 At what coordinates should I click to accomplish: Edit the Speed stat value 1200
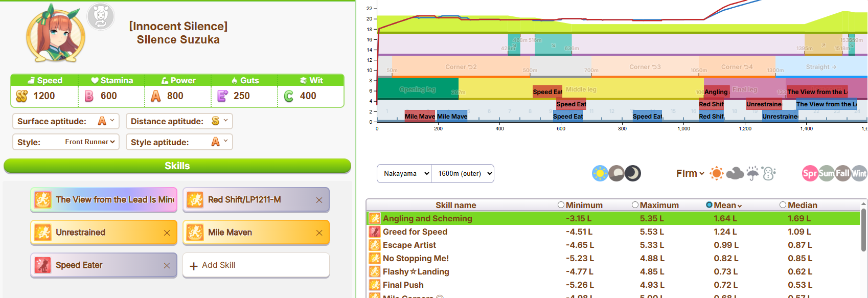[x=44, y=96]
